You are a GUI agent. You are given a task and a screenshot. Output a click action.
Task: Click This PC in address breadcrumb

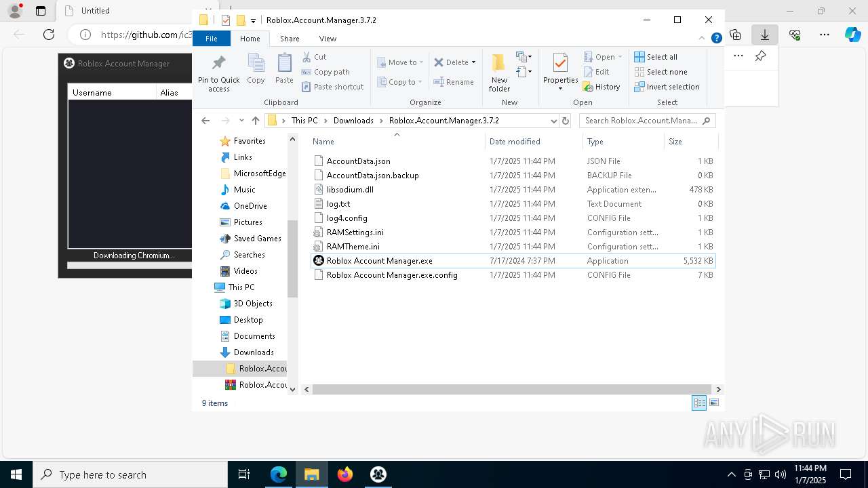[x=304, y=121]
